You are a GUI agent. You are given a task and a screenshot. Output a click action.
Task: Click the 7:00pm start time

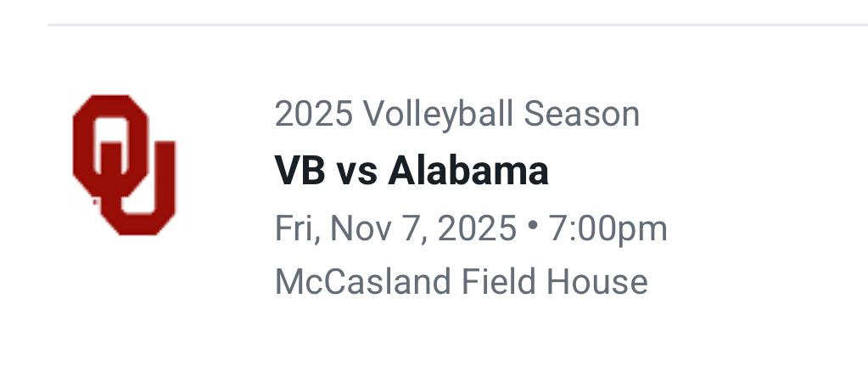click(608, 228)
